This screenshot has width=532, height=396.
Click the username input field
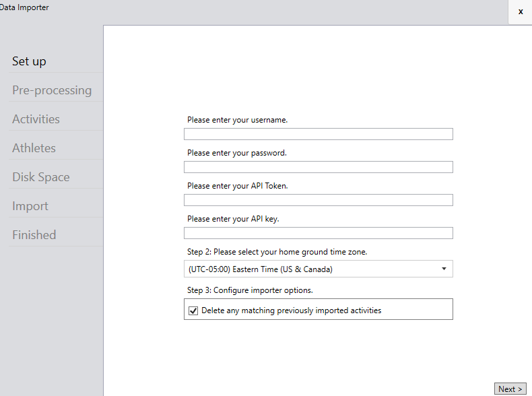click(319, 134)
